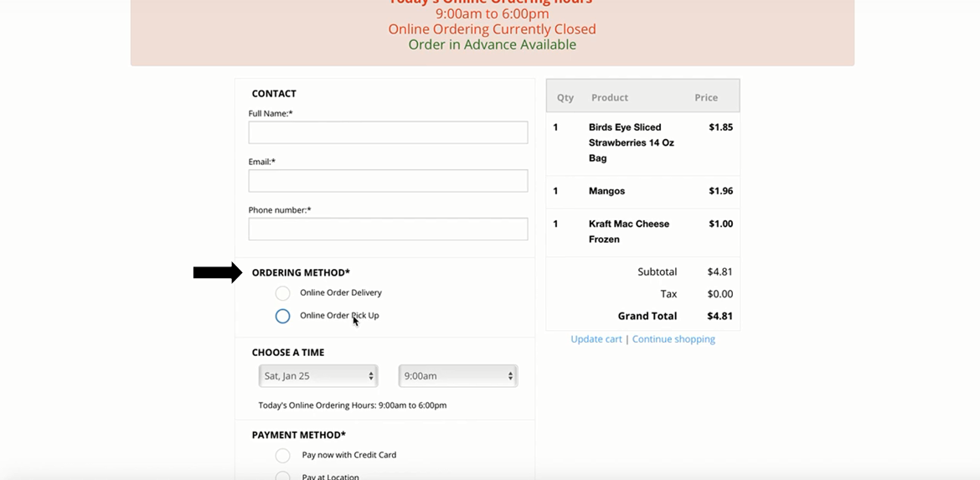The image size is (980, 480).
Task: Click the CONTACT heading
Action: pos(274,94)
